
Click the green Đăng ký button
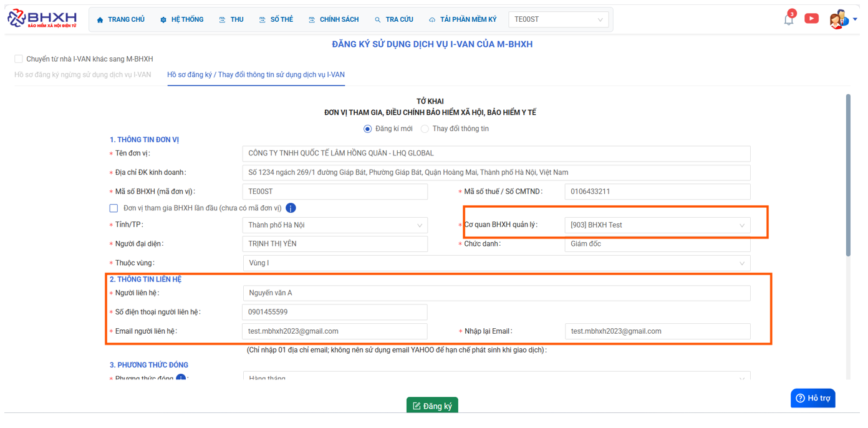[x=432, y=406]
